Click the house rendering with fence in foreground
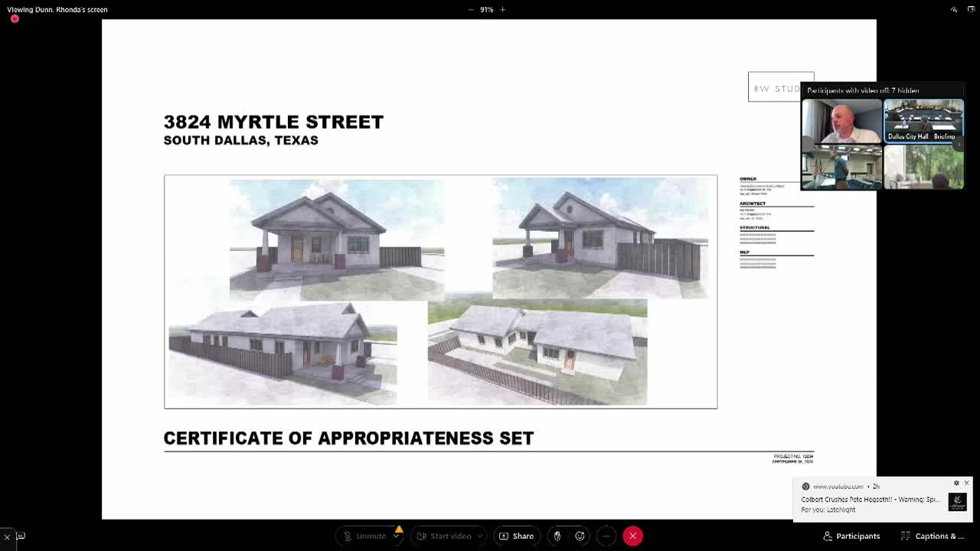Image resolution: width=980 pixels, height=551 pixels. coord(283,354)
